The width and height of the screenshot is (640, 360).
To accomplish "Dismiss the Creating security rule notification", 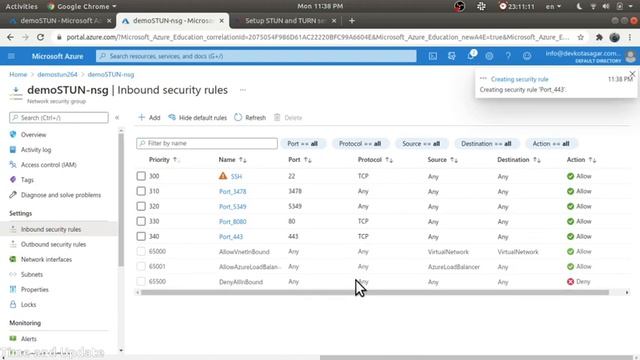I will click(632, 74).
